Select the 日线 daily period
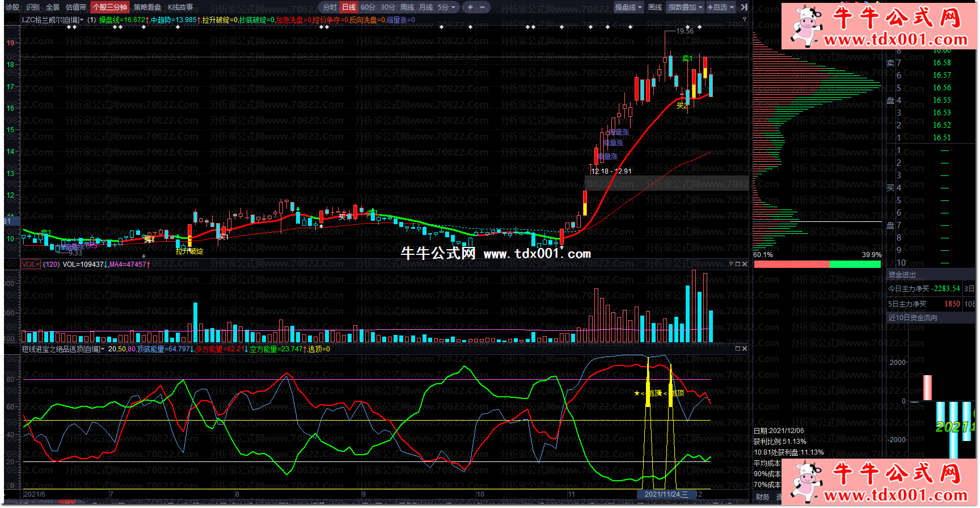The image size is (980, 508). pyautogui.click(x=349, y=7)
